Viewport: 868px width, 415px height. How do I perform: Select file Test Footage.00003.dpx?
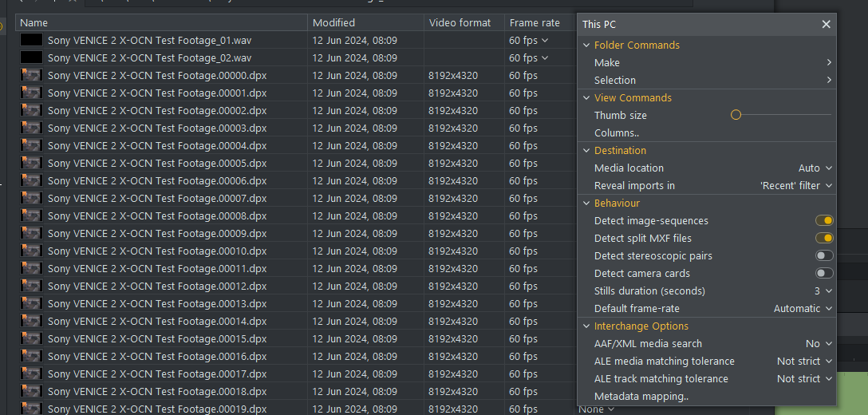[157, 128]
